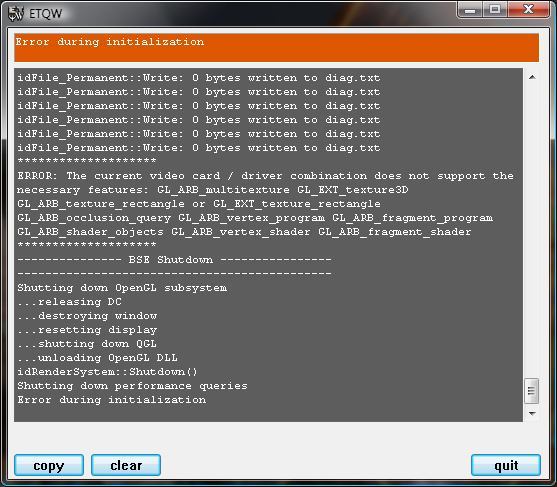Screen dimensions: 557x487
Task: Close the ETQW window
Action: coord(528,10)
